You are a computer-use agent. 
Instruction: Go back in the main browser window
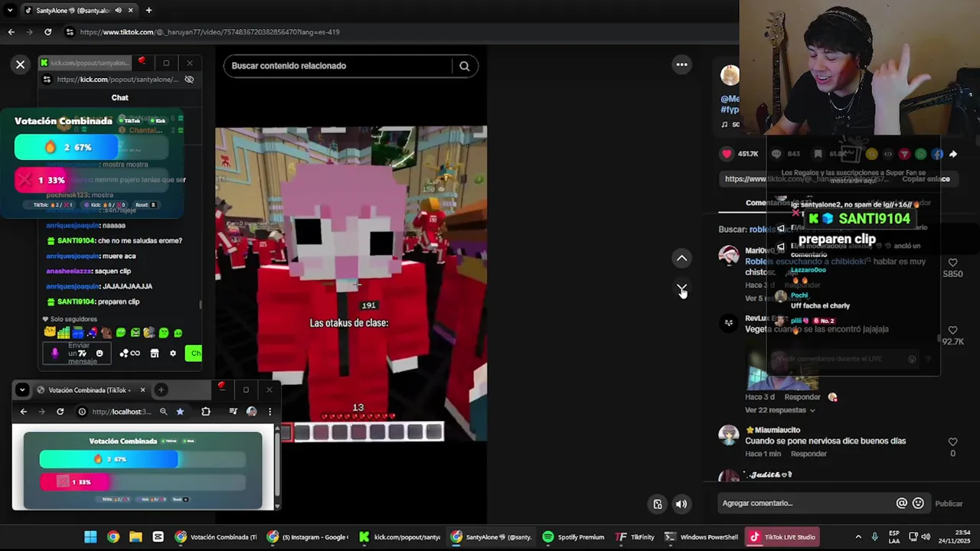coord(11,32)
